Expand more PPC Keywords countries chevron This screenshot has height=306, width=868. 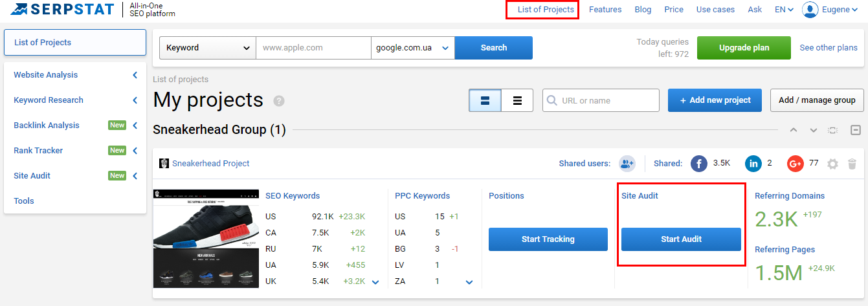pyautogui.click(x=469, y=282)
